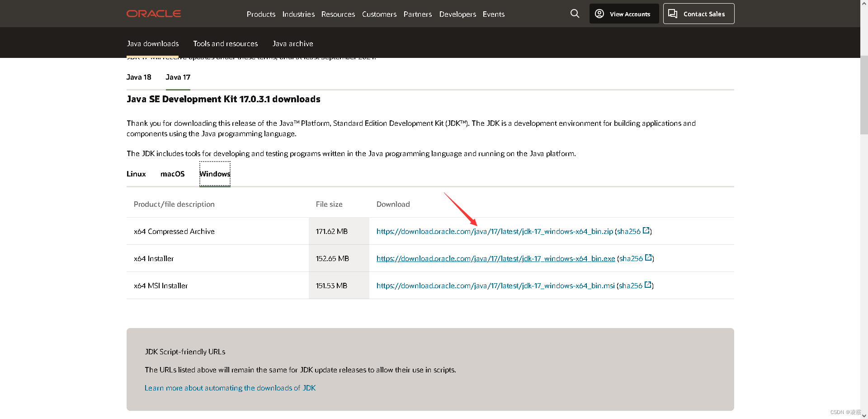868x419 pixels.
Task: Open the Products menu
Action: (261, 14)
